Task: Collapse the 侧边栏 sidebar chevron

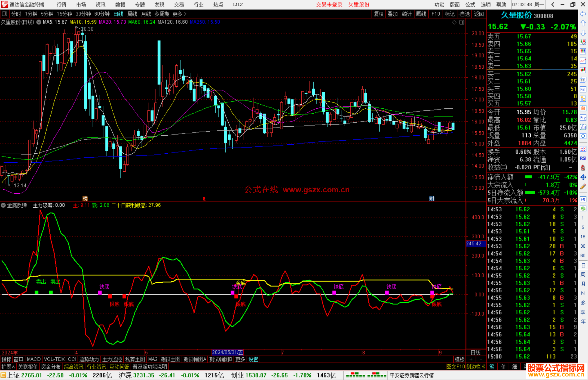Action: coord(483,367)
